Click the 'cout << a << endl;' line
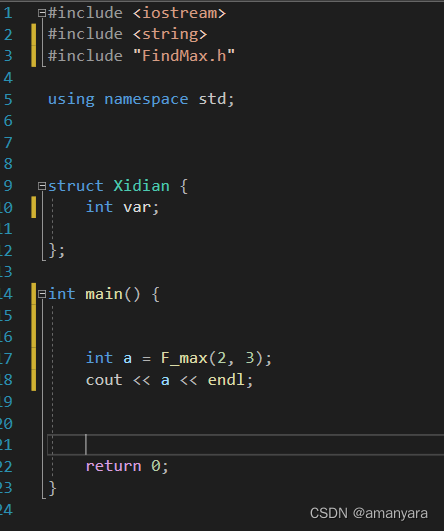This screenshot has height=531, width=444. coord(169,380)
